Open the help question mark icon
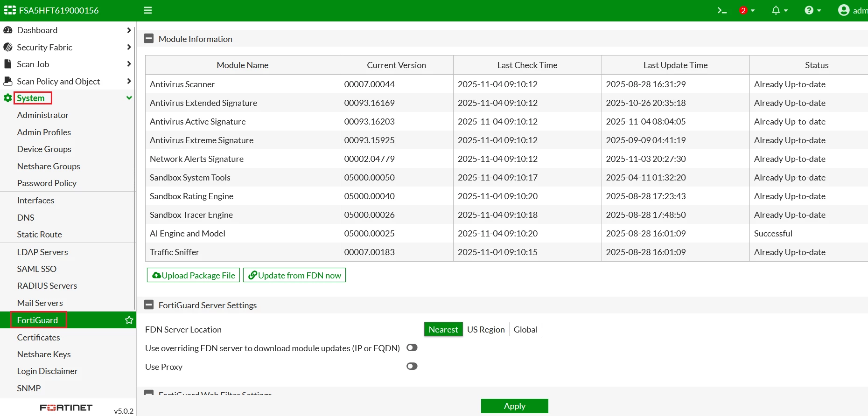 809,10
